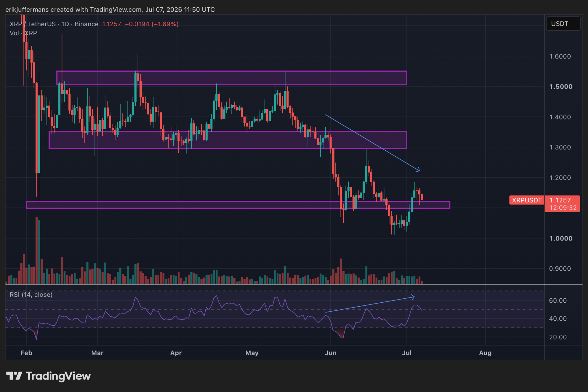Click the 1.4000 price axis label
Image resolution: width=588 pixels, height=392 pixels.
[x=560, y=117]
